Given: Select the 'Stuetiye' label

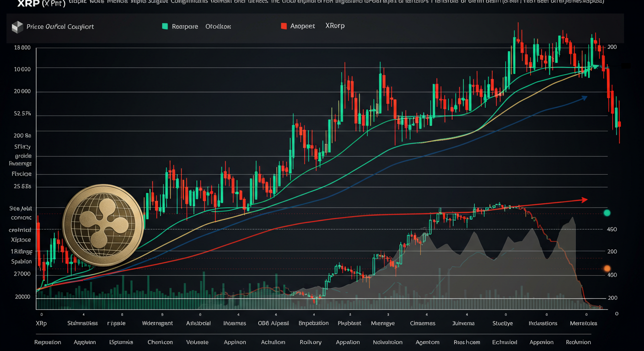Looking at the screenshot, I should coord(503,323).
